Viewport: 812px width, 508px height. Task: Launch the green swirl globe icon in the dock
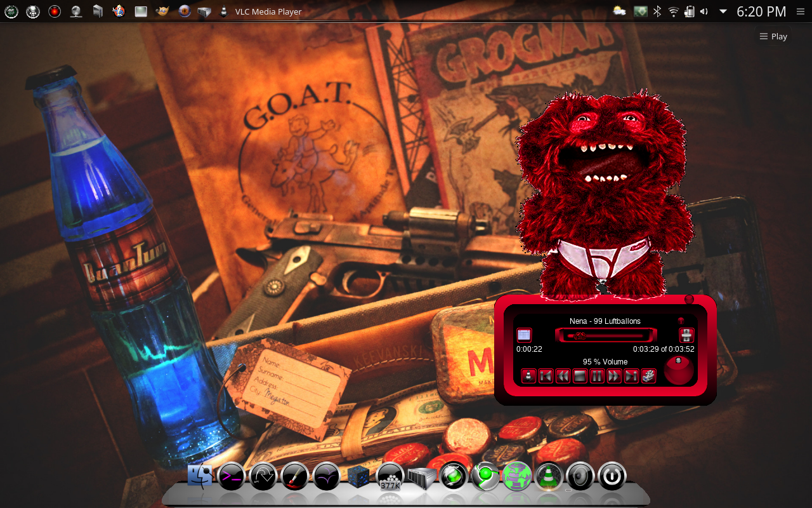(454, 476)
